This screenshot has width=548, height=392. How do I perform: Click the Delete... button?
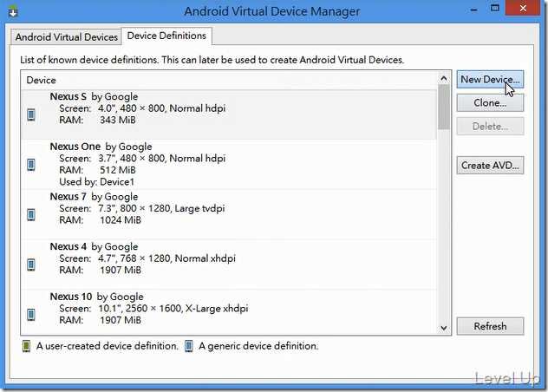pos(490,127)
